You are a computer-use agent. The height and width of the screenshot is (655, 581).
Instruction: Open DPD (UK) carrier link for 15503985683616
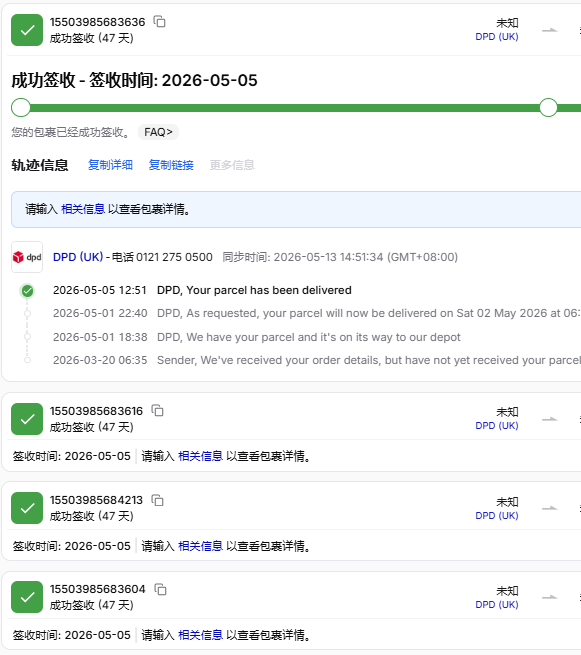point(497,426)
